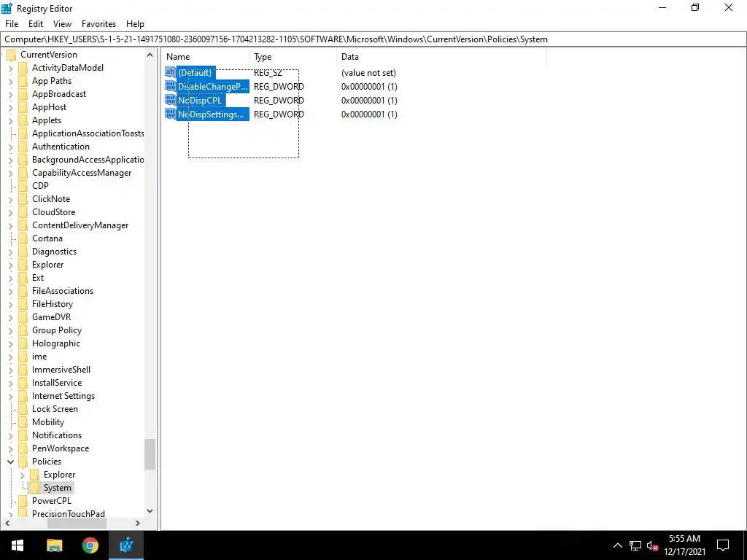Viewport: 747px width, 560px height.
Task: Collapse the Policies key
Action: pos(10,462)
